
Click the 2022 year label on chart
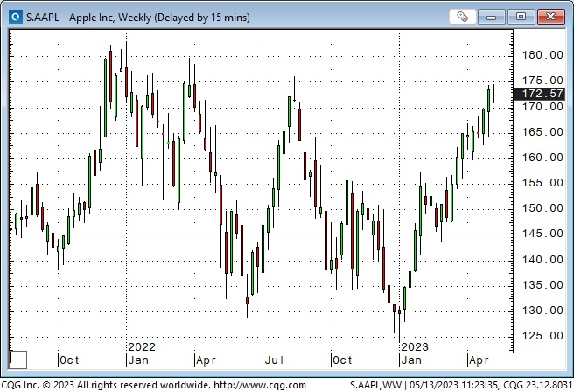click(x=142, y=347)
